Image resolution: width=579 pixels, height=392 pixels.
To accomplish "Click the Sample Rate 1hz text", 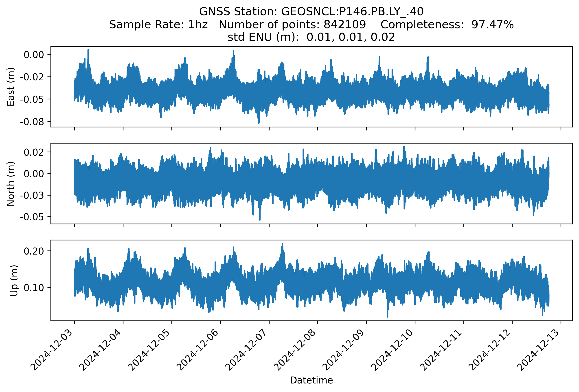I will tap(158, 25).
